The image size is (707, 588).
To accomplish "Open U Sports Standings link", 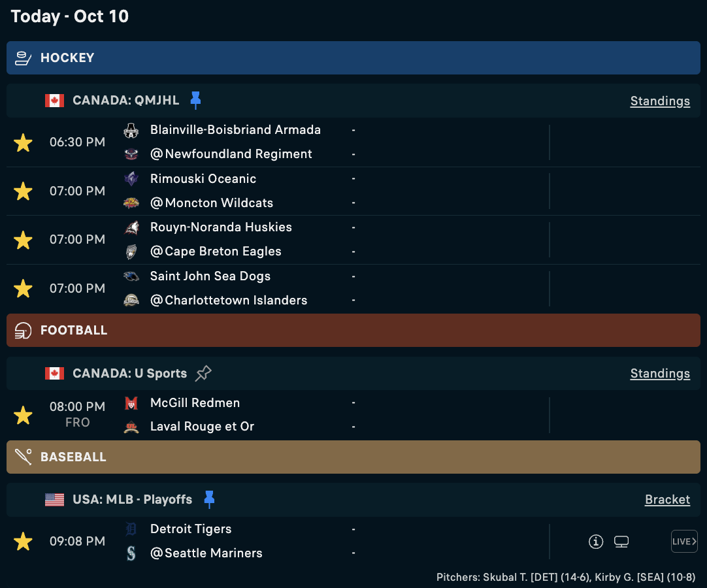I will point(660,373).
